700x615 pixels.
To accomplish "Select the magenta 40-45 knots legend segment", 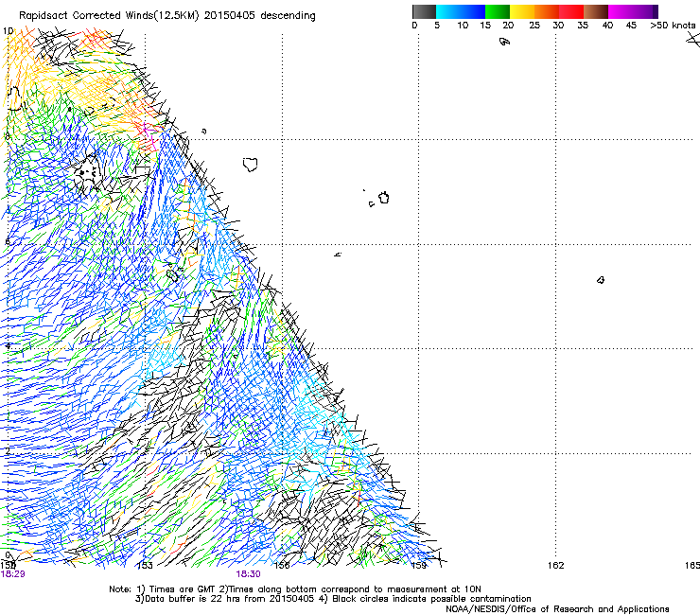I will click(621, 11).
